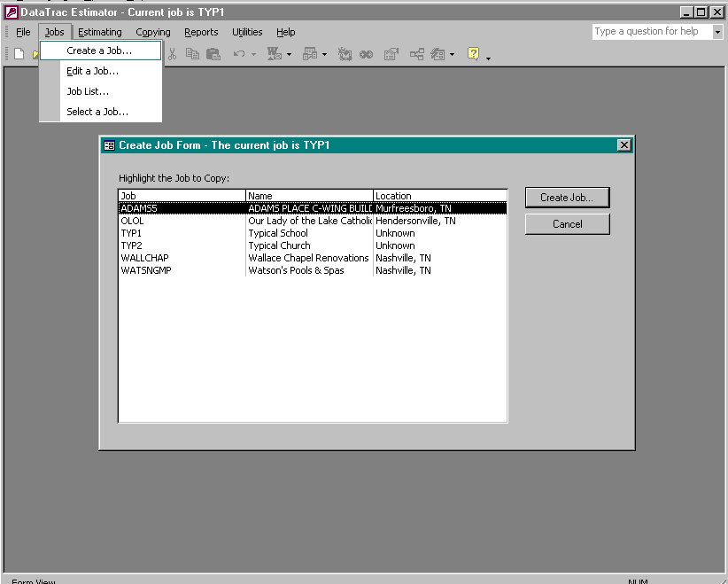Open the Undo history dropdown arrow

(x=253, y=54)
